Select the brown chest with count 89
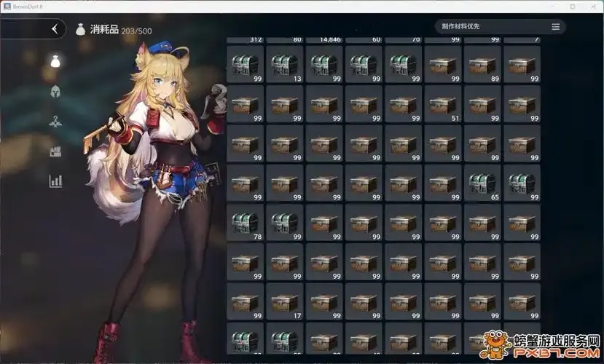Screen dimensions: 604x364 click(482, 64)
